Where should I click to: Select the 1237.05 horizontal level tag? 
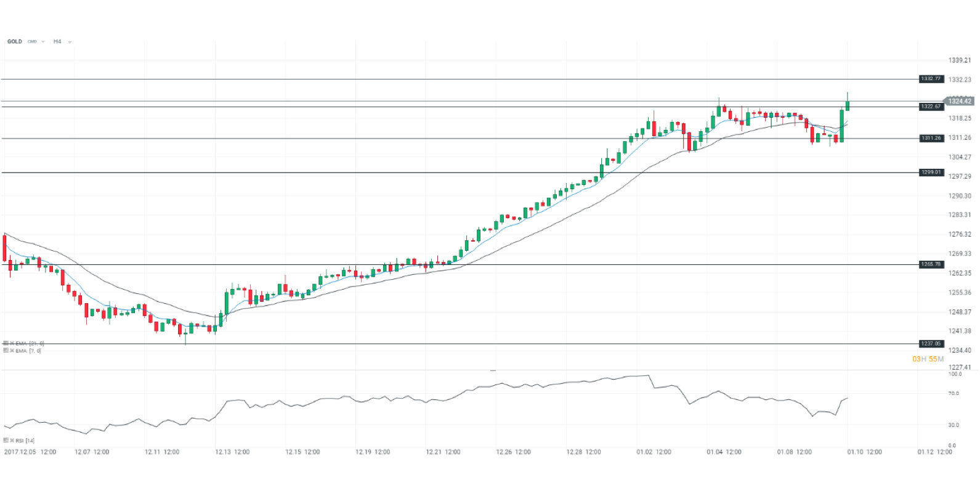coord(931,344)
